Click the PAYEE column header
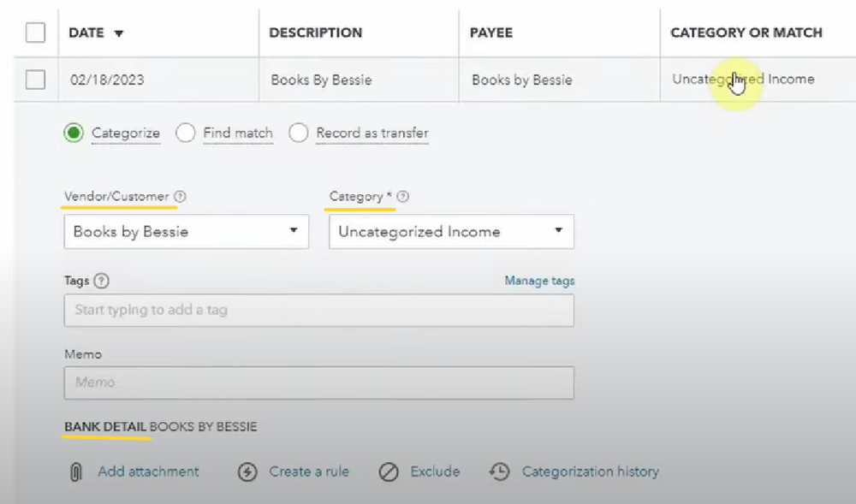 [491, 33]
